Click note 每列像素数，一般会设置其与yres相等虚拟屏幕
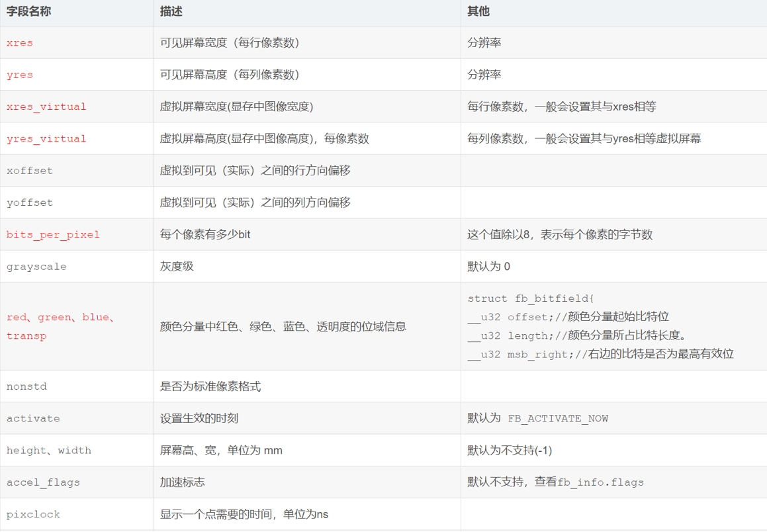Viewport: 767px width, 532px height. [584, 138]
